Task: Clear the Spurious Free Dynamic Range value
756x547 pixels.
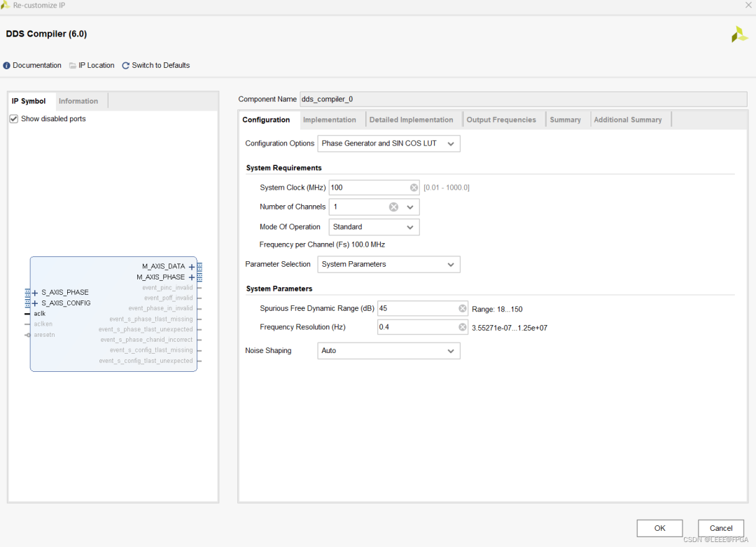Action: click(x=463, y=308)
